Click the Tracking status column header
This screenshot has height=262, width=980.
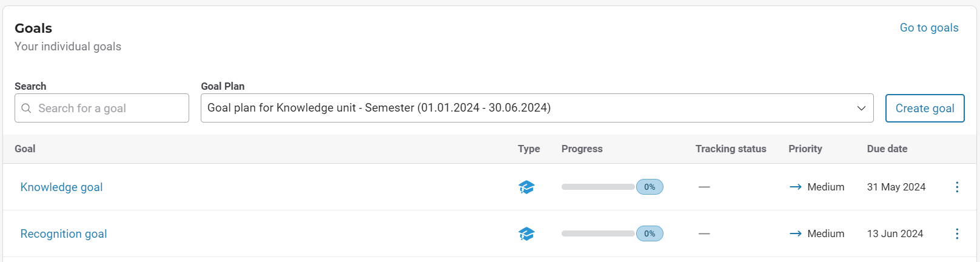tap(731, 149)
